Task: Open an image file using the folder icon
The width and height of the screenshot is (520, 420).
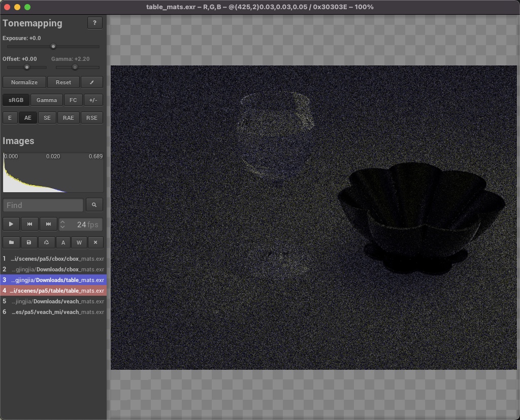Action: 11,242
